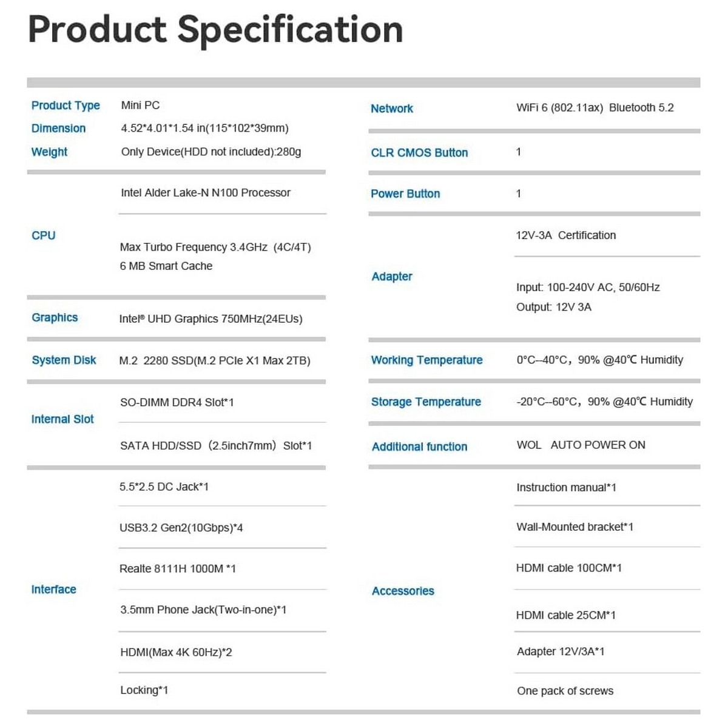The image size is (728, 728).
Task: Click the Product Type label
Action: [x=66, y=106]
